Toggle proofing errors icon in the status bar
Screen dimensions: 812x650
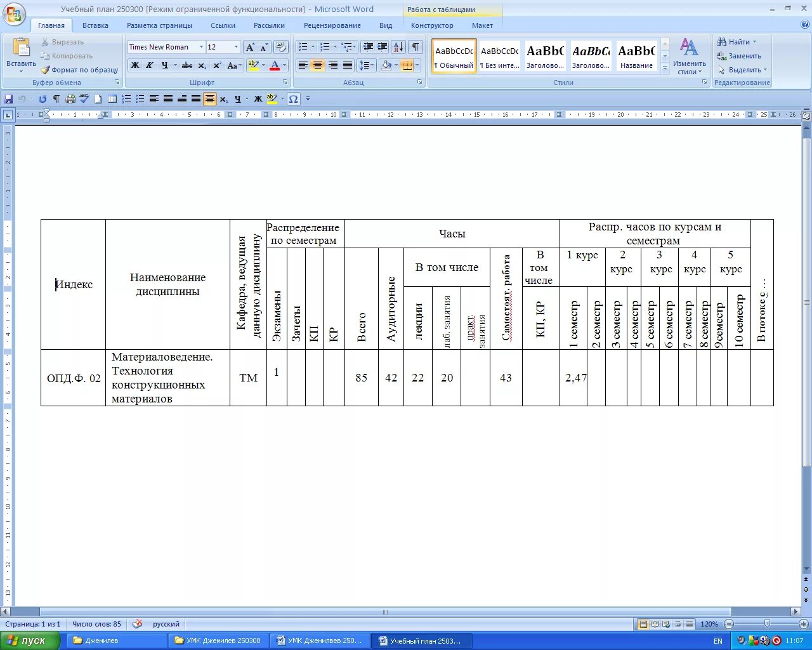point(137,624)
